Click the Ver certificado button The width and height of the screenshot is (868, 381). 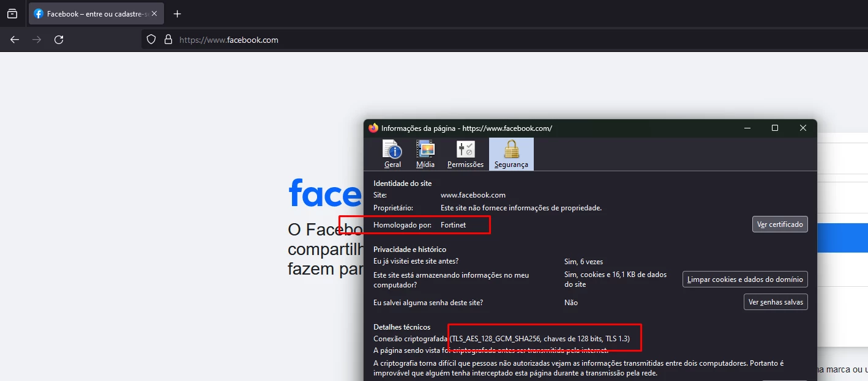(x=780, y=224)
